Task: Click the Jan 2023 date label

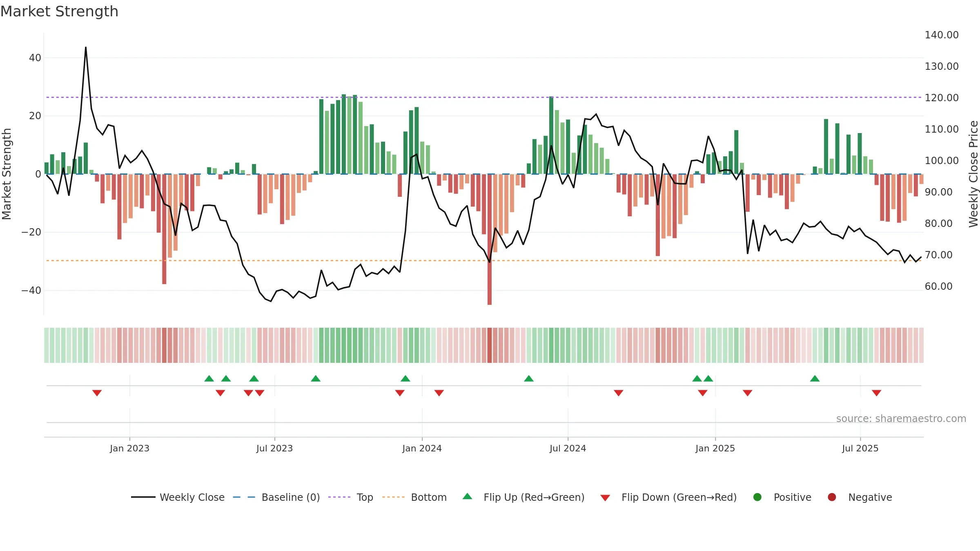Action: [129, 448]
